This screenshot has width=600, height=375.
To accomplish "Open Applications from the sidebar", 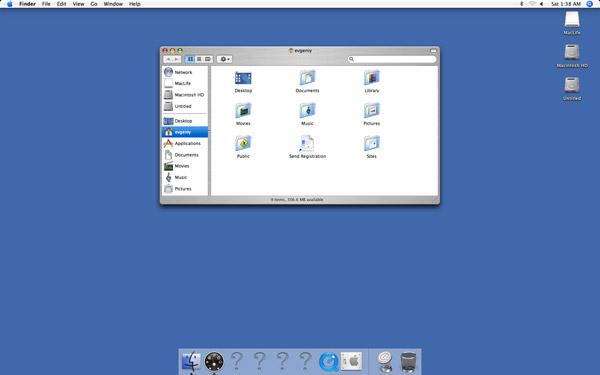I will pos(185,143).
